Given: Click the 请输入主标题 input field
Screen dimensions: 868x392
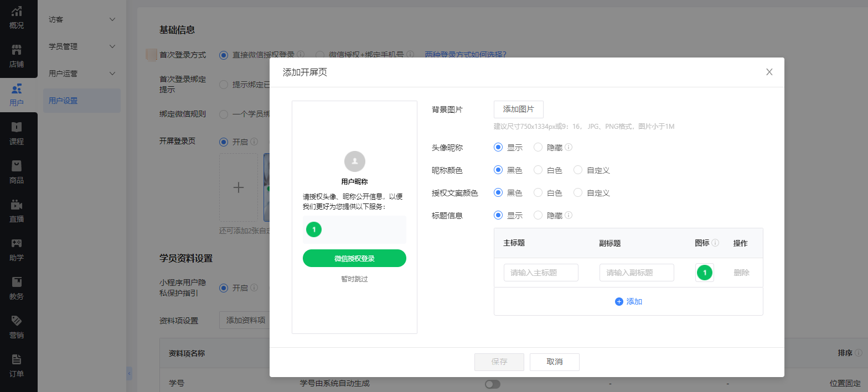Looking at the screenshot, I should (541, 273).
